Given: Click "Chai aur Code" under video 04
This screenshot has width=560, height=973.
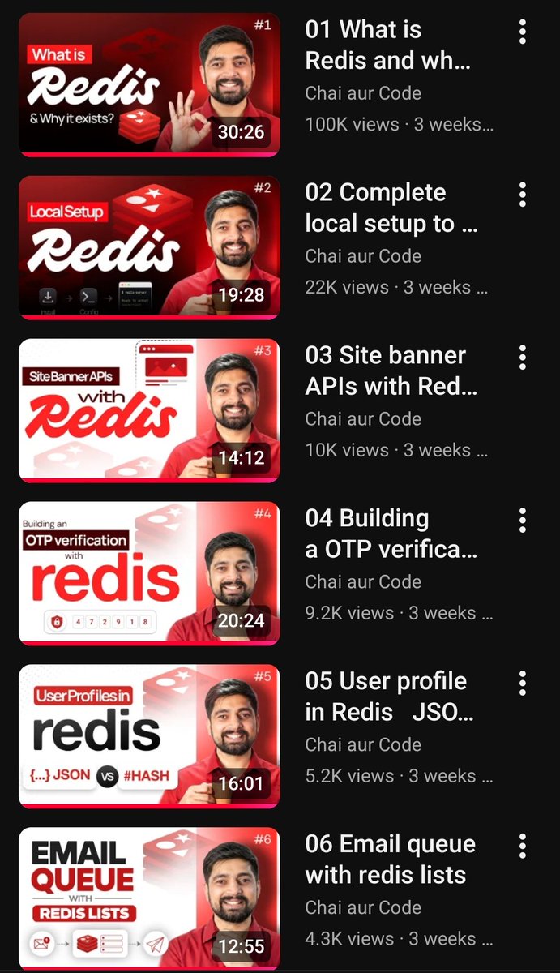Looking at the screenshot, I should pyautogui.click(x=363, y=582).
